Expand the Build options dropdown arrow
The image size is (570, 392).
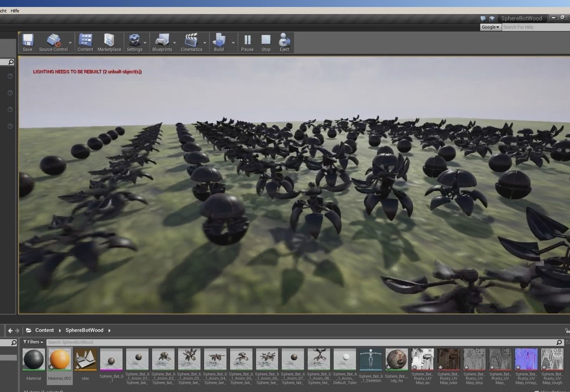(x=233, y=43)
